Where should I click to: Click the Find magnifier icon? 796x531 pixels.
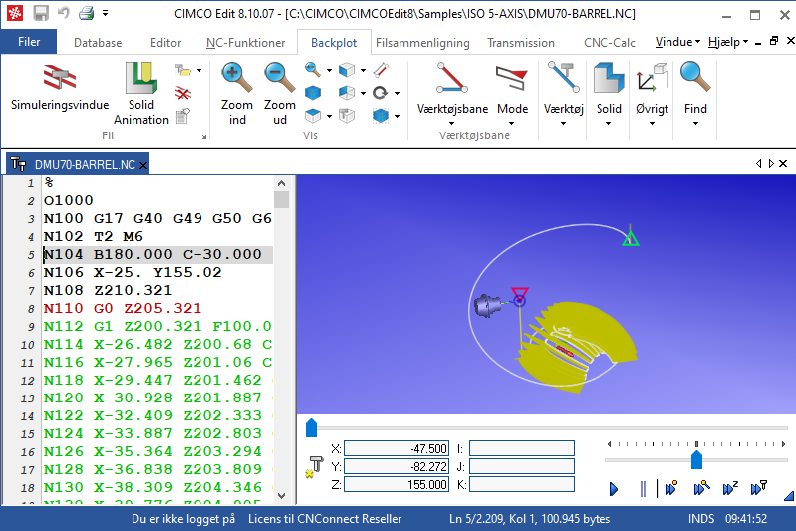(695, 93)
